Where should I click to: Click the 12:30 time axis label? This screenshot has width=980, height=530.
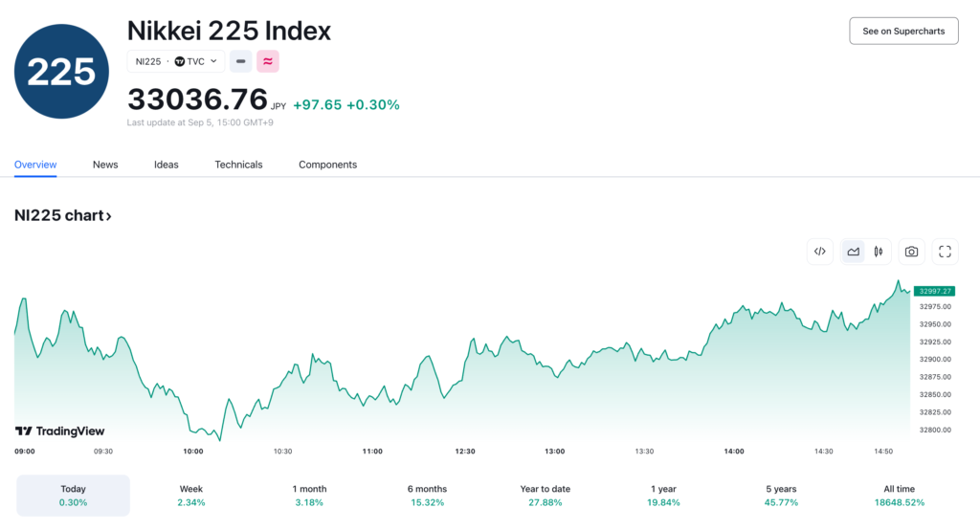point(465,452)
